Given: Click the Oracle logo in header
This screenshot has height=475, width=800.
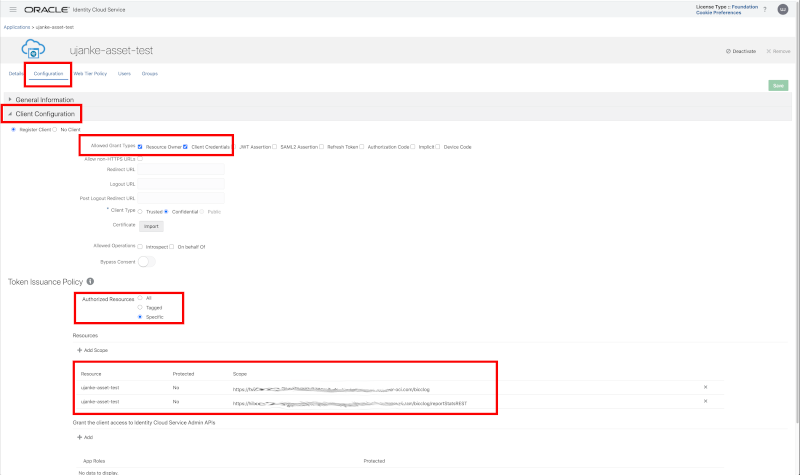Looking at the screenshot, I should pos(46,10).
